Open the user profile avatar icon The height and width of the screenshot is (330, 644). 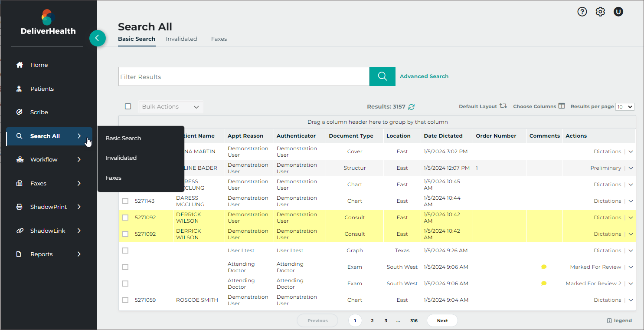coord(618,12)
